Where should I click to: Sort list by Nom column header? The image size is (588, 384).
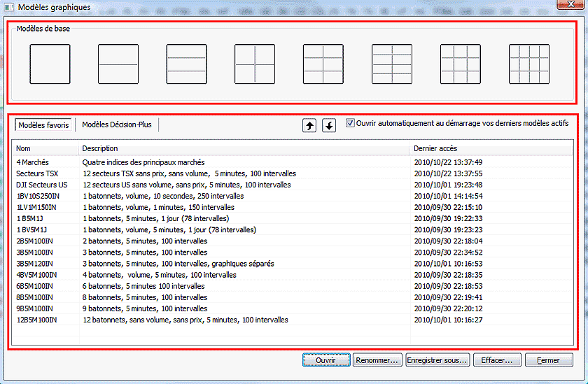coord(45,148)
